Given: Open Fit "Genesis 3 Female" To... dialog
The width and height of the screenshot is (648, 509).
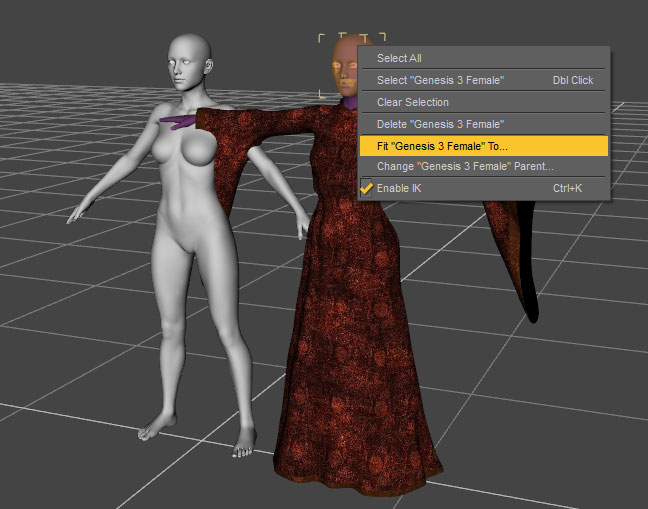Looking at the screenshot, I should (484, 146).
